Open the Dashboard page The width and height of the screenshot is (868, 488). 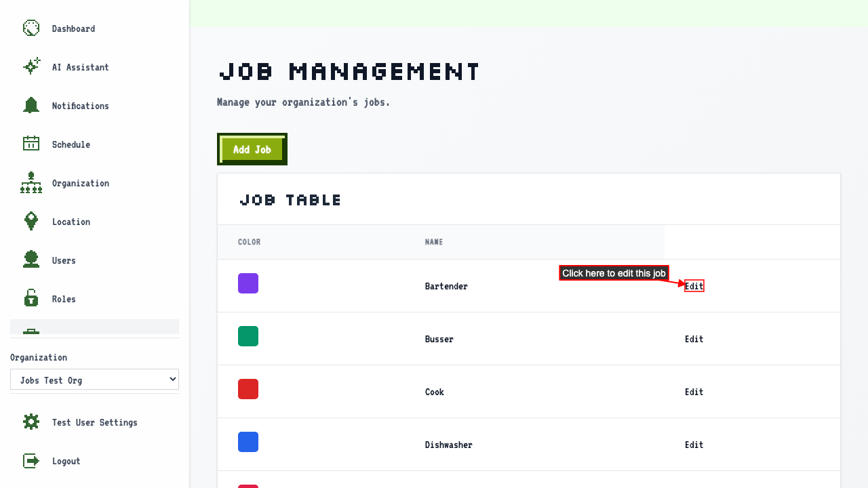[73, 28]
